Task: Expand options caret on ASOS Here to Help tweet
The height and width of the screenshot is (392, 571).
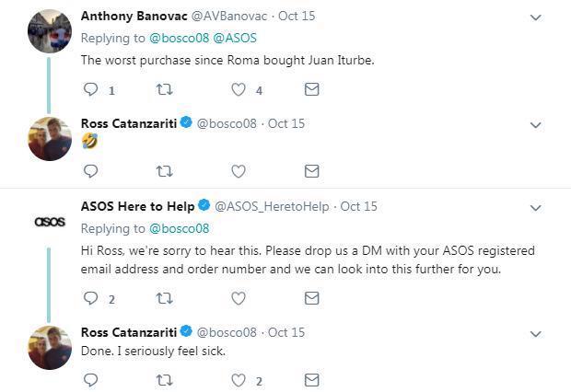Action: click(x=536, y=208)
